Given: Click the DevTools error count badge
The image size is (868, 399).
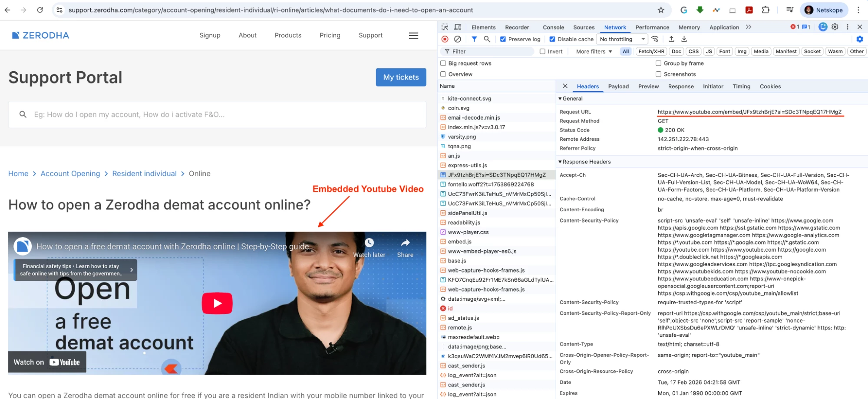Looking at the screenshot, I should tap(795, 27).
